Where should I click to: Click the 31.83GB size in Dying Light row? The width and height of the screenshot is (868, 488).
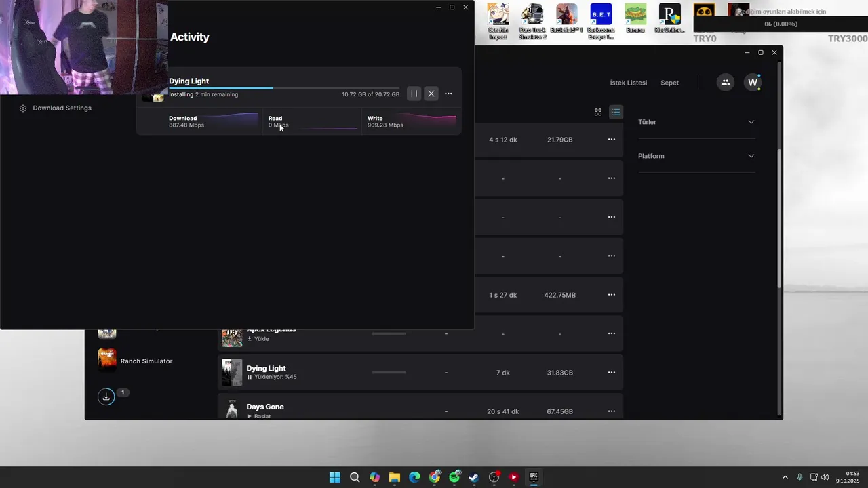560,373
